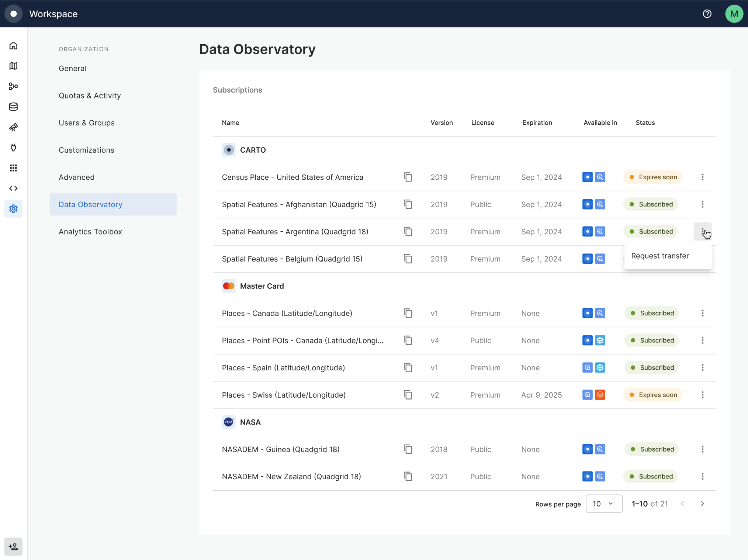Open options menu for NASADEM Guinea row
The image size is (748, 560).
coord(702,449)
